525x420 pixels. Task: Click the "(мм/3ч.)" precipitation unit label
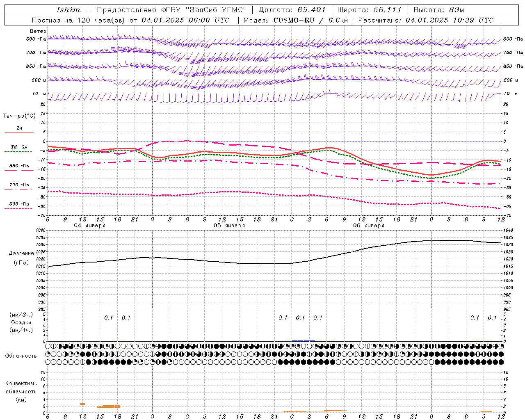[21, 315]
